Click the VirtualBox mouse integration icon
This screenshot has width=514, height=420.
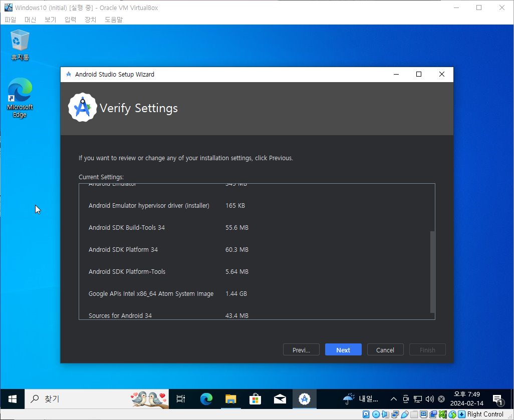452,414
